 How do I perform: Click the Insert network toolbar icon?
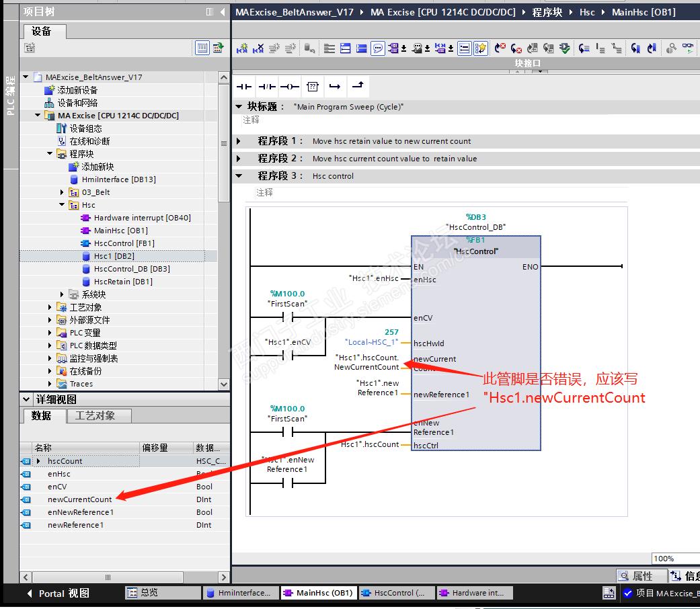241,48
